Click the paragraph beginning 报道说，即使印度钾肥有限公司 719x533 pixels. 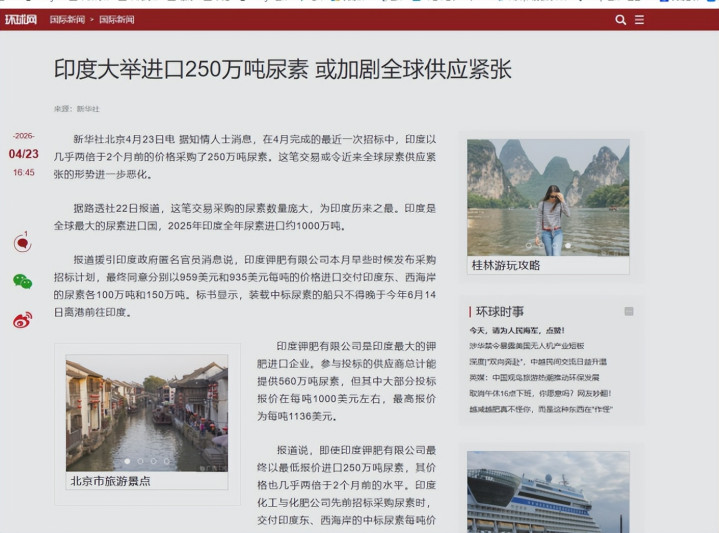pos(346,485)
